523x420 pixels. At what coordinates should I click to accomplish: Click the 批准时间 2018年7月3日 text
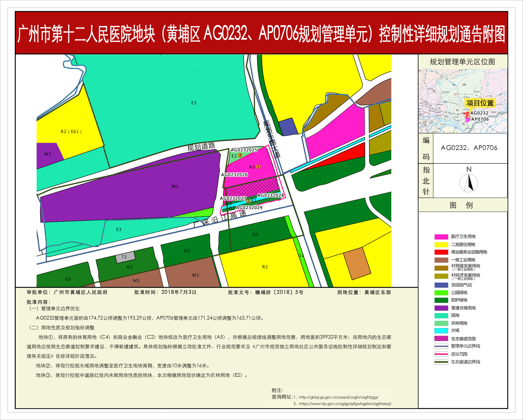pos(165,292)
